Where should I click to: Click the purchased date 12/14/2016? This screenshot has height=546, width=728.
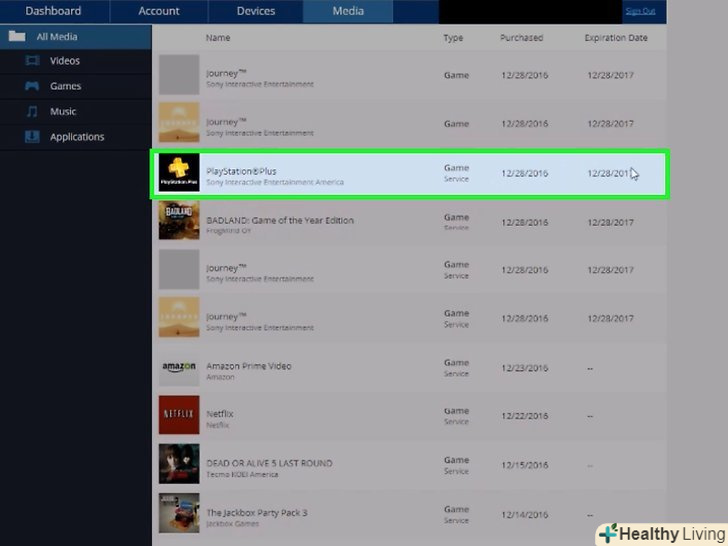coord(525,515)
